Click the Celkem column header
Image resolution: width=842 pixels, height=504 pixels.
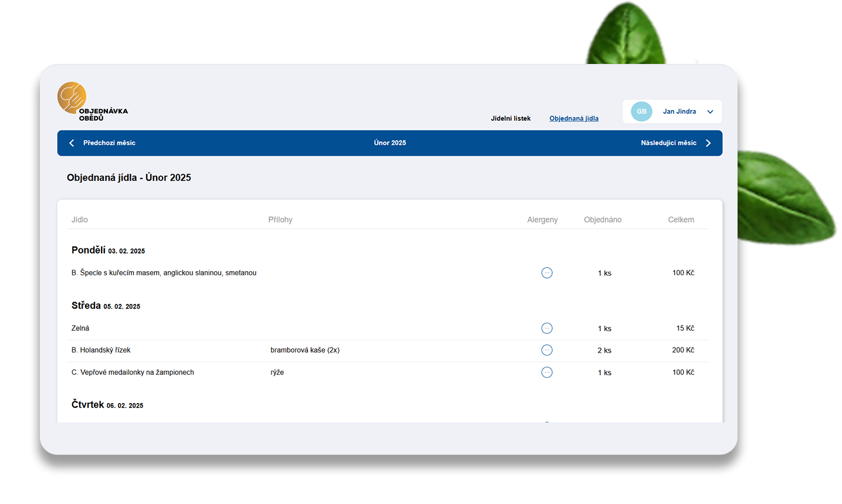click(681, 220)
